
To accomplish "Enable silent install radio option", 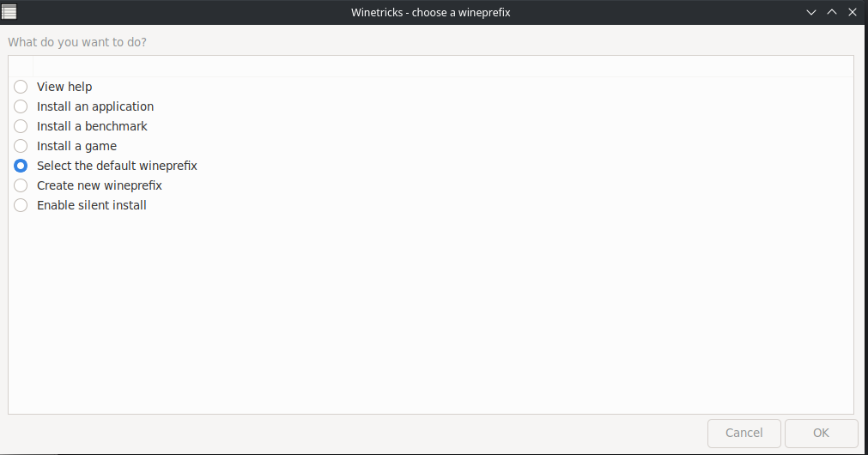I will click(x=21, y=205).
